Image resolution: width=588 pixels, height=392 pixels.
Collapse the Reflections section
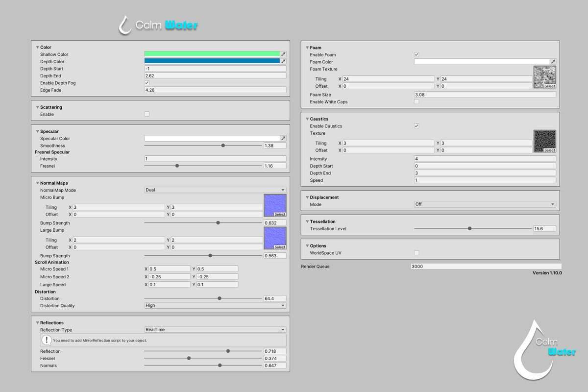tap(37, 323)
